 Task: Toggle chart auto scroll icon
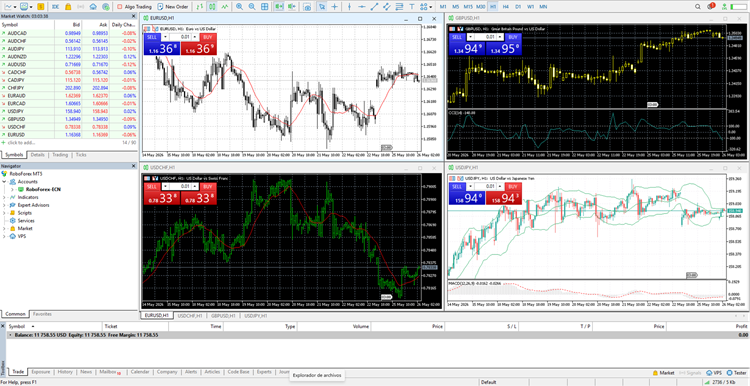pyautogui.click(x=279, y=7)
